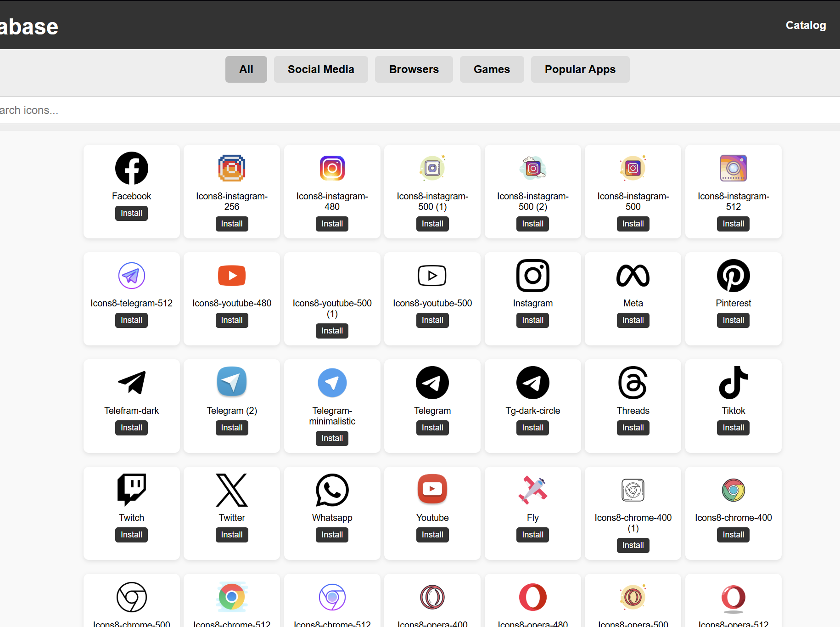Click the colored Icons8-chrome-400 icon
Image resolution: width=840 pixels, height=627 pixels.
pos(733,490)
